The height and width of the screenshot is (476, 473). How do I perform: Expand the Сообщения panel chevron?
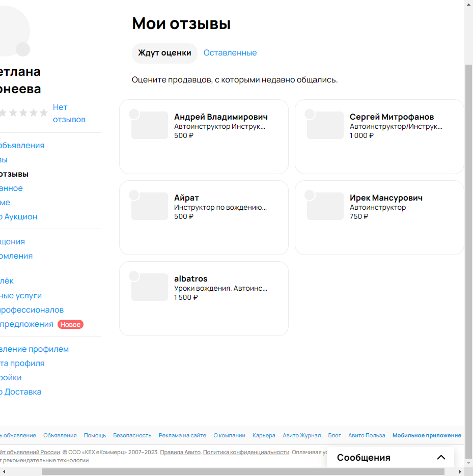point(441,457)
